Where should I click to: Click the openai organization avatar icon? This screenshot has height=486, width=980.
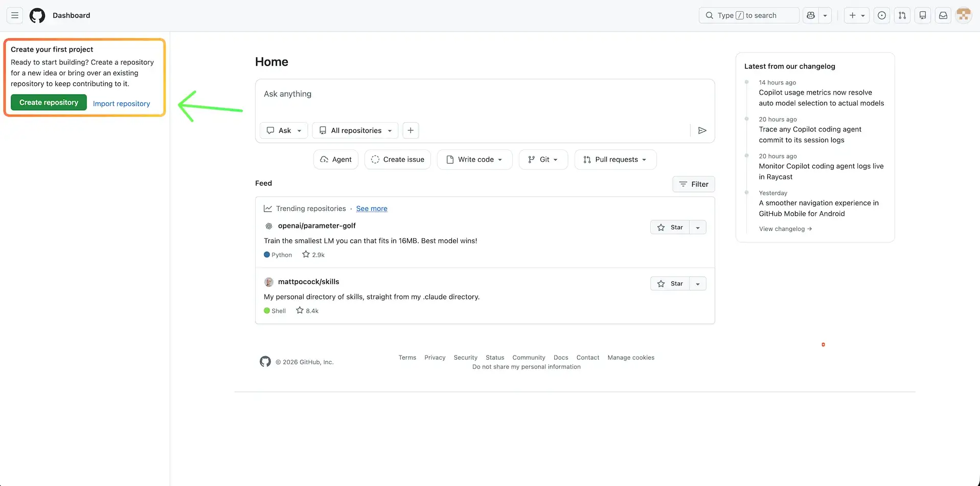click(269, 226)
